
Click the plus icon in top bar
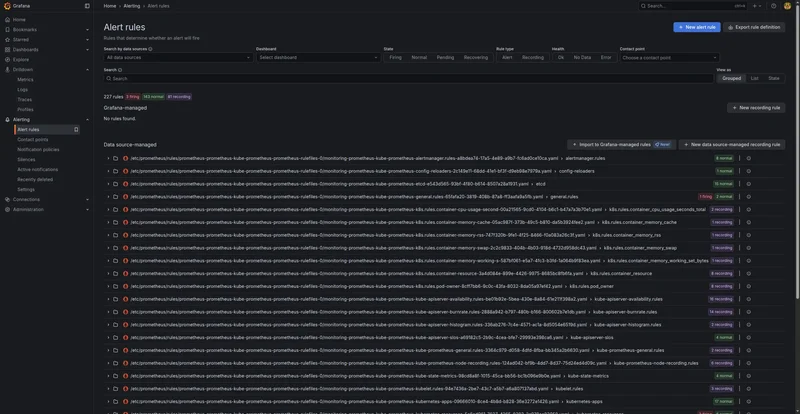(755, 6)
